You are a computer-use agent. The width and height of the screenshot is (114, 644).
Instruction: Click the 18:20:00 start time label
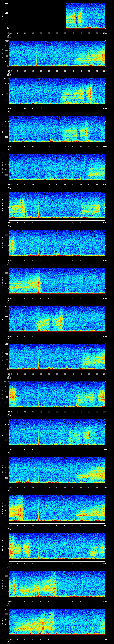[9, 450]
